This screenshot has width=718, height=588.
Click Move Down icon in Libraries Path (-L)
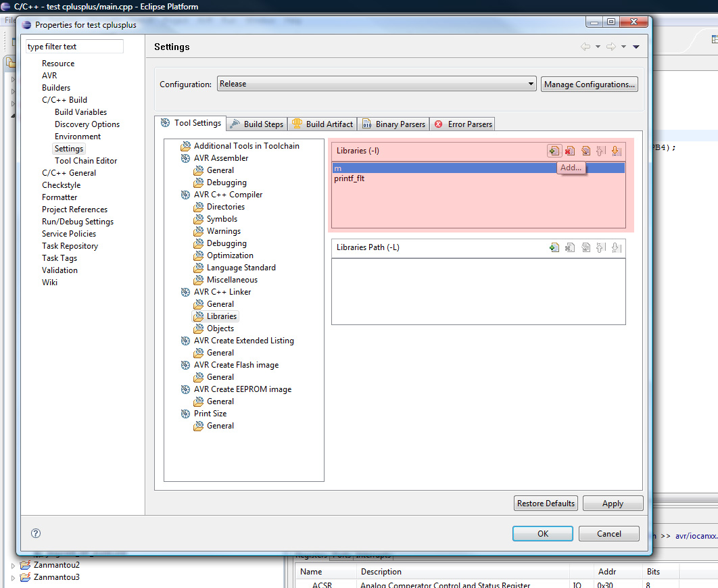coord(617,247)
